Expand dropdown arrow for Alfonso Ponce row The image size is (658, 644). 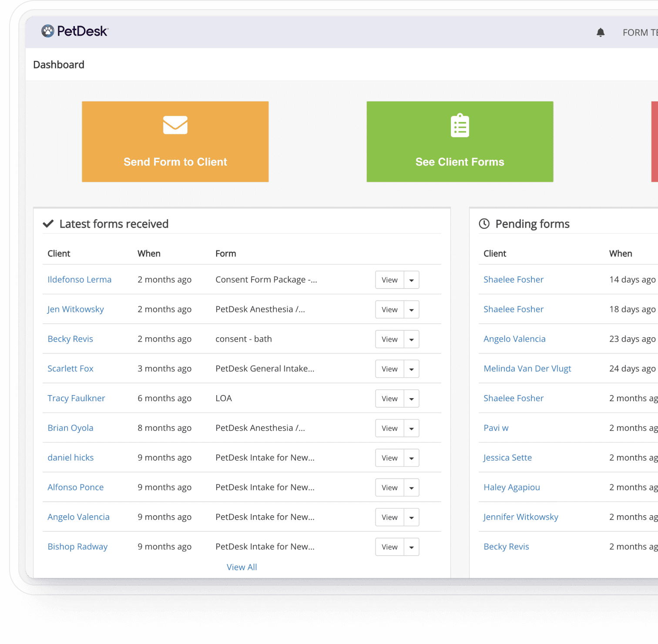412,487
